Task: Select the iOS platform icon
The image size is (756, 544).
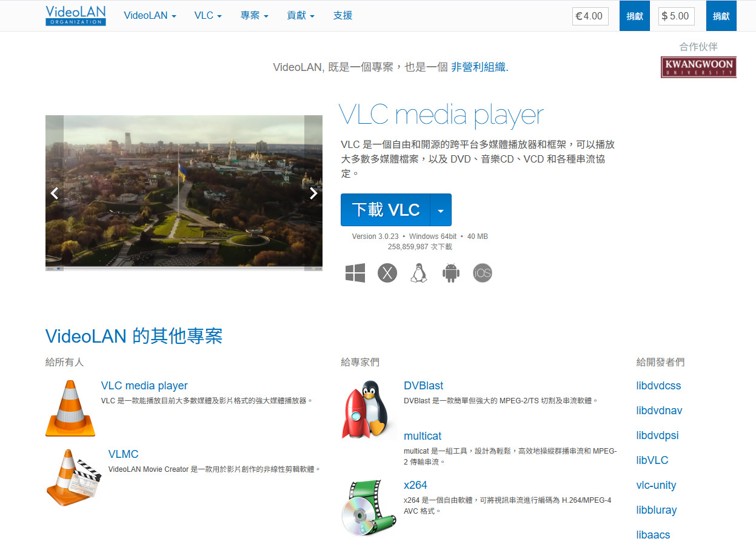Action: click(x=483, y=273)
